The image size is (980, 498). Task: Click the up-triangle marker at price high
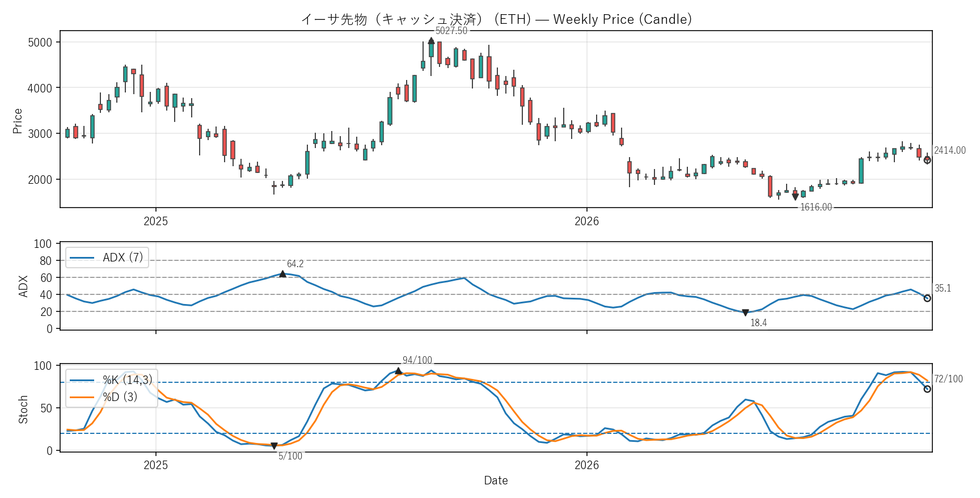click(431, 41)
